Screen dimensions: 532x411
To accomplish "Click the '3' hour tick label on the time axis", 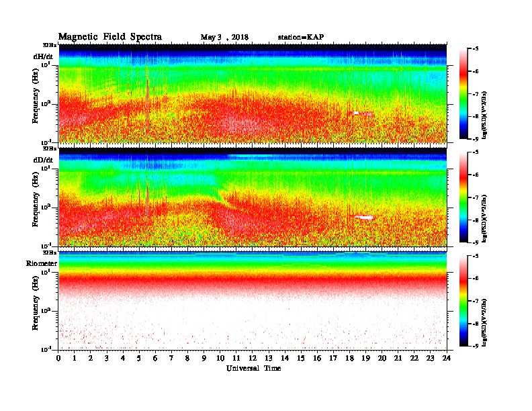I will pos(107,358).
